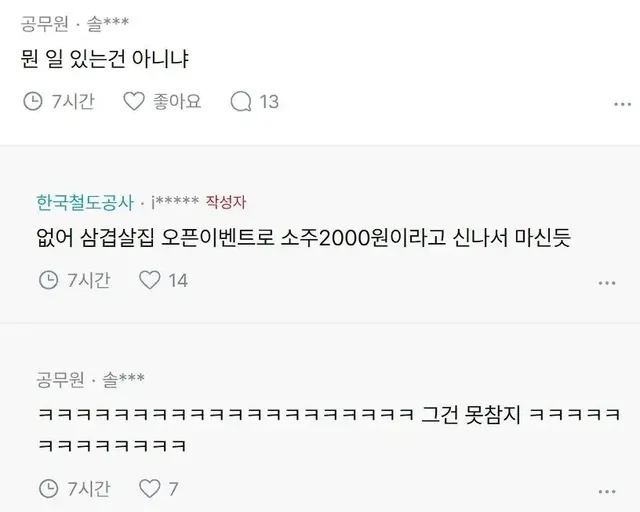Heart the soju 2000원 reply with 14 likes
Viewport: 640px width, 512px height.
pos(149,280)
